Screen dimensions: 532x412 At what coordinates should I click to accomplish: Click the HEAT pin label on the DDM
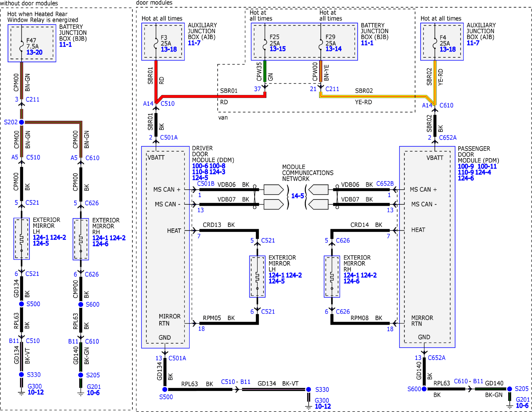point(174,230)
